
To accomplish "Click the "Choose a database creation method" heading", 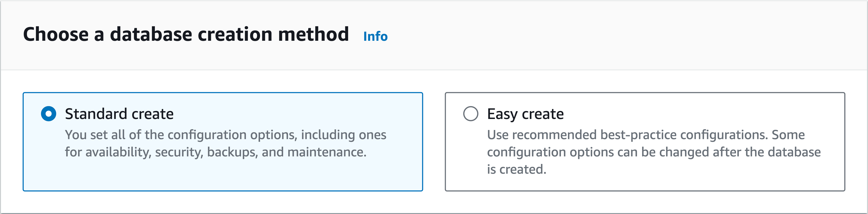I will [x=186, y=34].
